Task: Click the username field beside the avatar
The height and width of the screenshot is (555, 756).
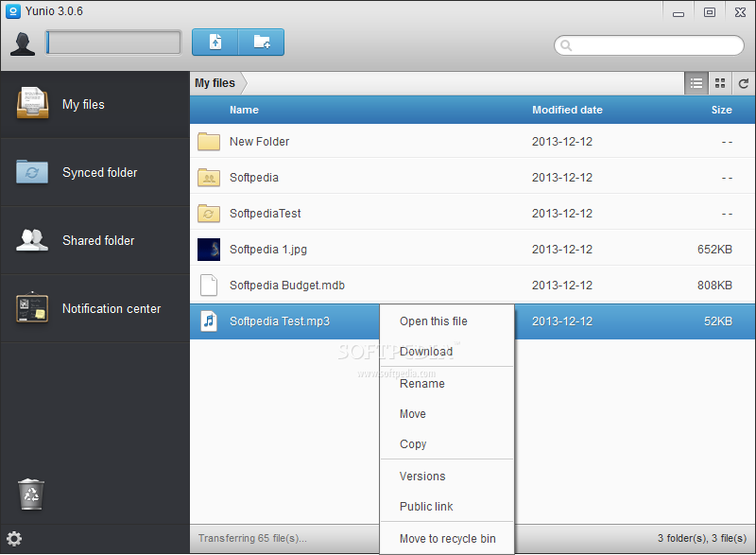Action: point(113,43)
